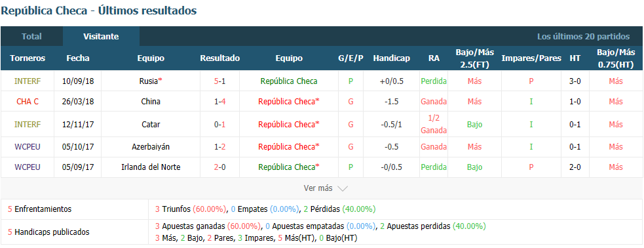Viewport: 644px width, 248px height.
Task: Click the CHA C tournament label
Action: coord(28,101)
